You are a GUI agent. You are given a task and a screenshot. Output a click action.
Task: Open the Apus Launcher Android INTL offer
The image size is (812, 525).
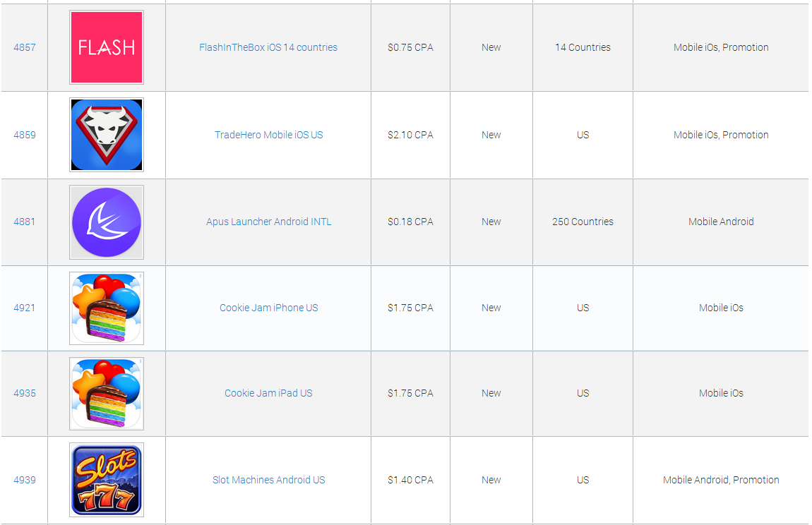tap(268, 222)
